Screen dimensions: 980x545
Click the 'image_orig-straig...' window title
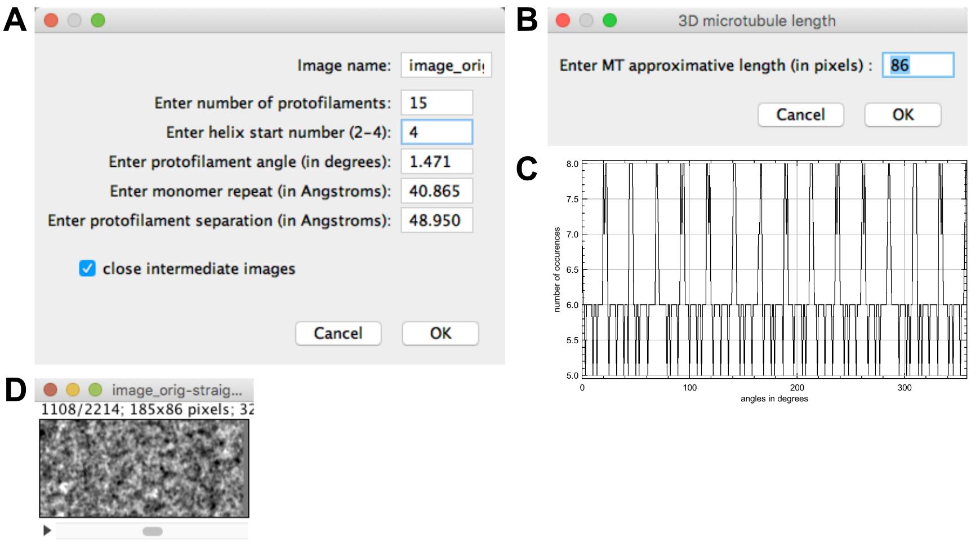177,390
